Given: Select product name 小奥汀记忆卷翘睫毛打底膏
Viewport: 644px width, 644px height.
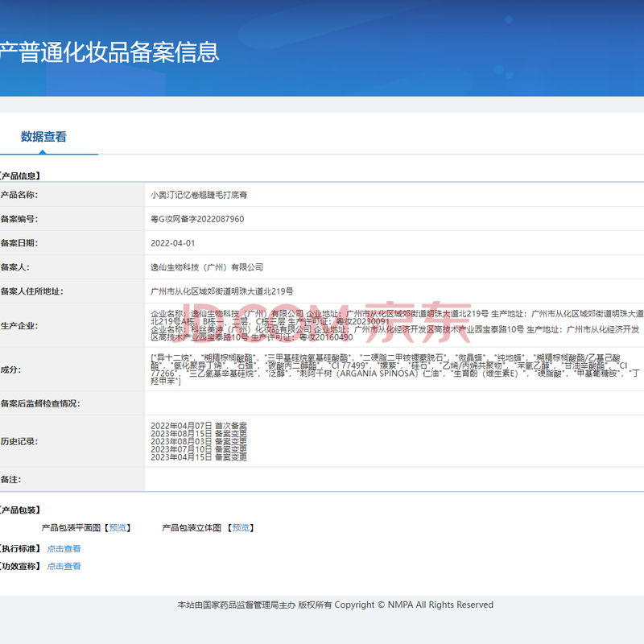Looking at the screenshot, I should [199, 195].
